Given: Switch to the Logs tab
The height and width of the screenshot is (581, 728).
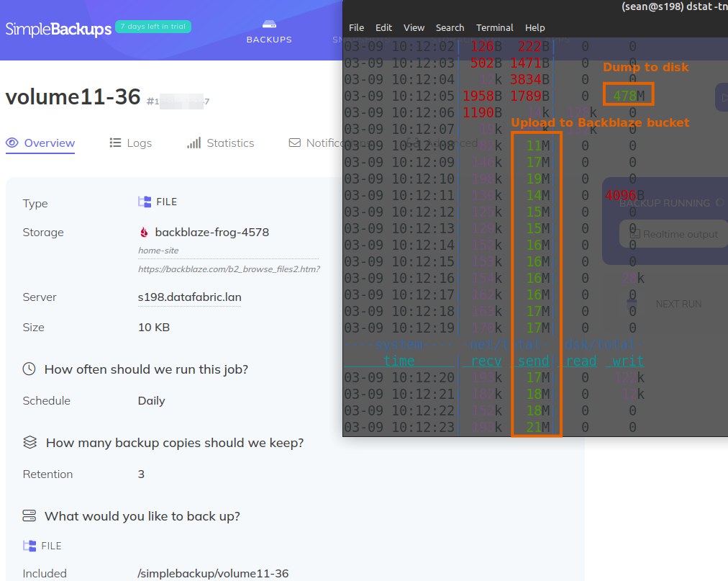Looking at the screenshot, I should click(130, 143).
